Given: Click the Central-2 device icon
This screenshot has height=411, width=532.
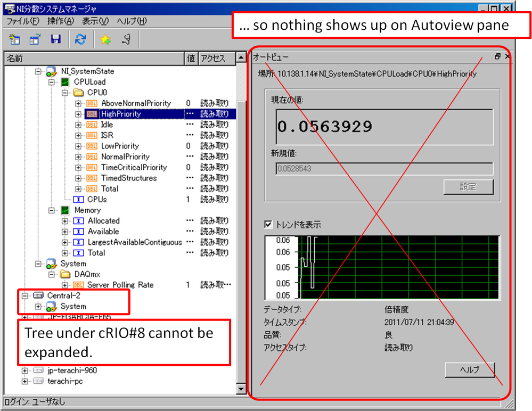Looking at the screenshot, I should [x=38, y=295].
